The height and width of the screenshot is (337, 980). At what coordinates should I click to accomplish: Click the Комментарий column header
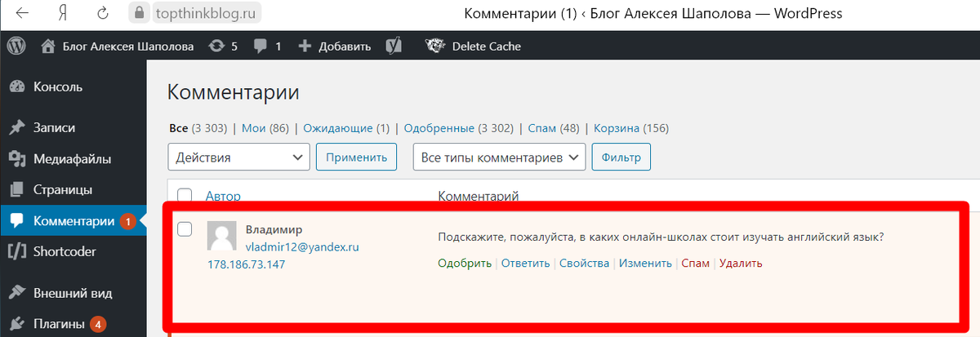pyautogui.click(x=479, y=196)
